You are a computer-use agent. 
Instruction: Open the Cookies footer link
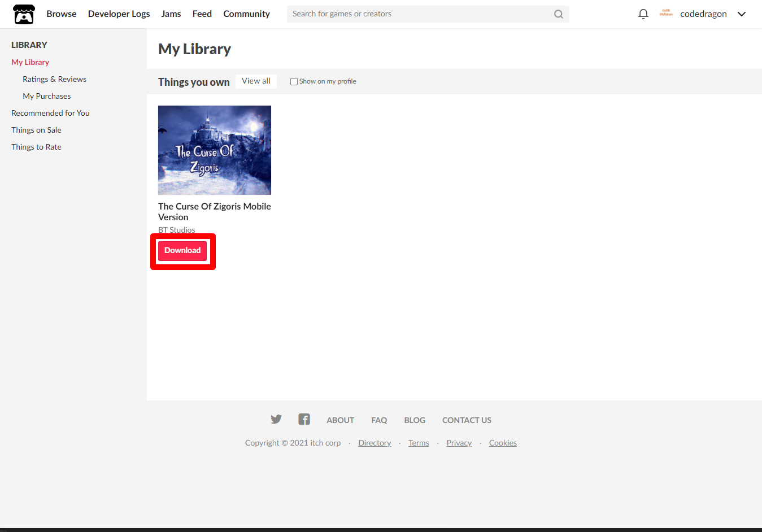click(503, 443)
